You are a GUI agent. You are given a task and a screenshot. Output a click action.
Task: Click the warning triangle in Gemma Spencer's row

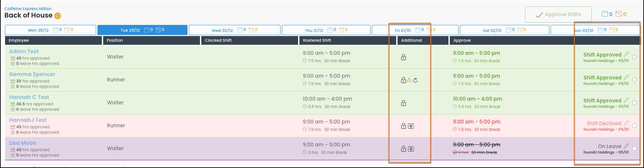pyautogui.click(x=409, y=80)
